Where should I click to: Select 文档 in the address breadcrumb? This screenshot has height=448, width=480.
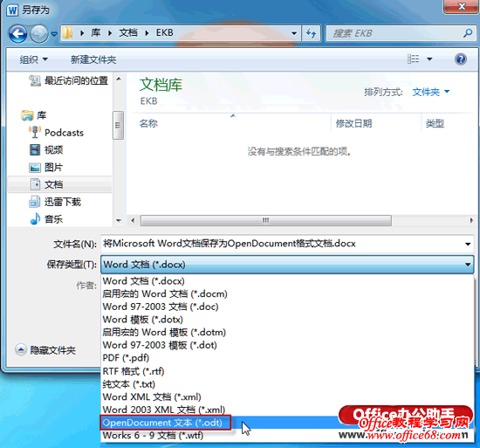128,33
